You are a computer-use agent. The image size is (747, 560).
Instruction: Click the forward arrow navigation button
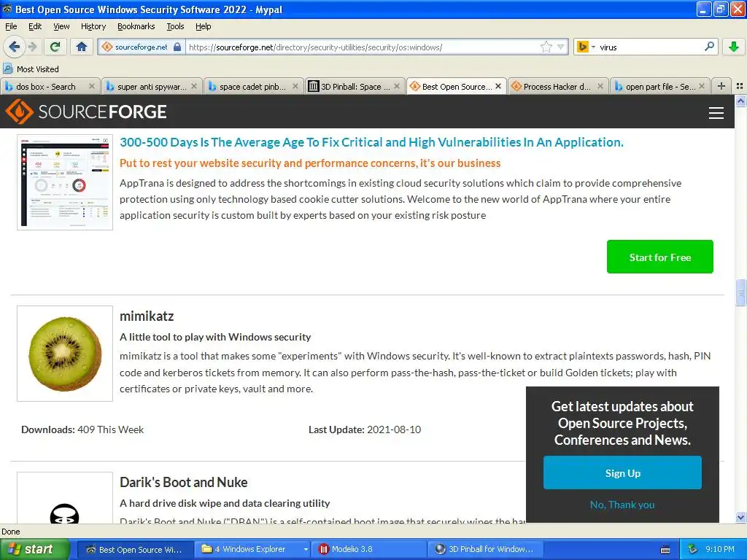pyautogui.click(x=32, y=47)
